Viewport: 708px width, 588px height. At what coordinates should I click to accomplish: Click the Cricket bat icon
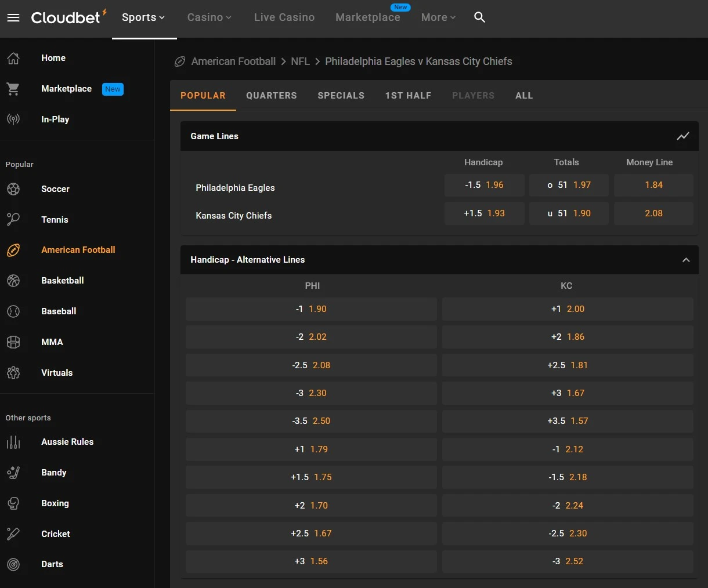[x=13, y=534]
